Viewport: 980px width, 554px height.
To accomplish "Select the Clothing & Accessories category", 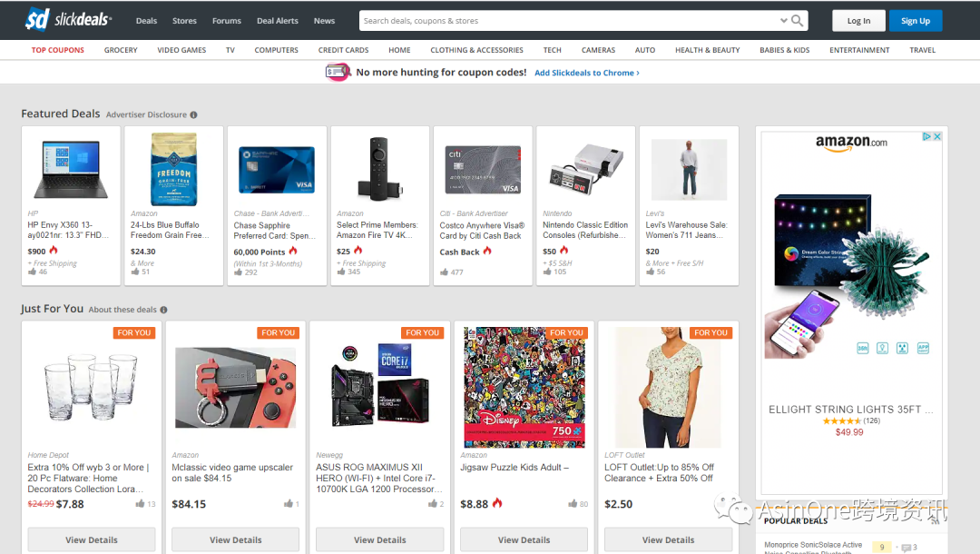I will [x=477, y=50].
